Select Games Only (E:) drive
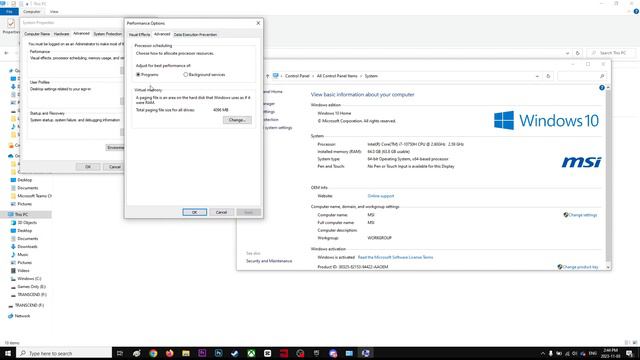The image size is (640, 360). point(31,287)
